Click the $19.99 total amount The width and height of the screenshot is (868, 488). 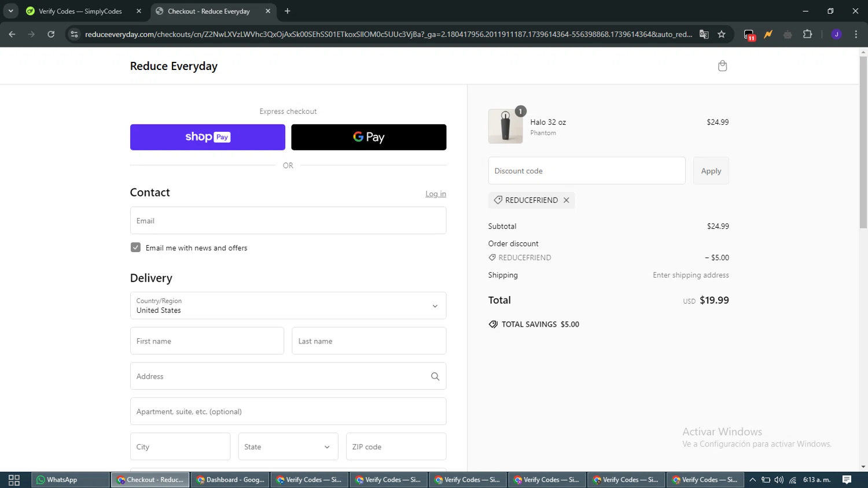tap(714, 300)
